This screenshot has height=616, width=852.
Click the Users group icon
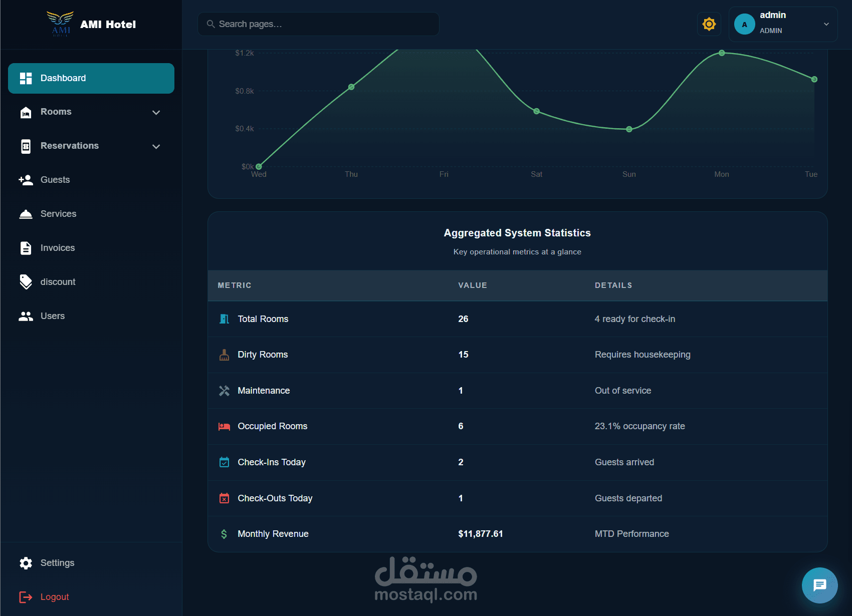(26, 316)
